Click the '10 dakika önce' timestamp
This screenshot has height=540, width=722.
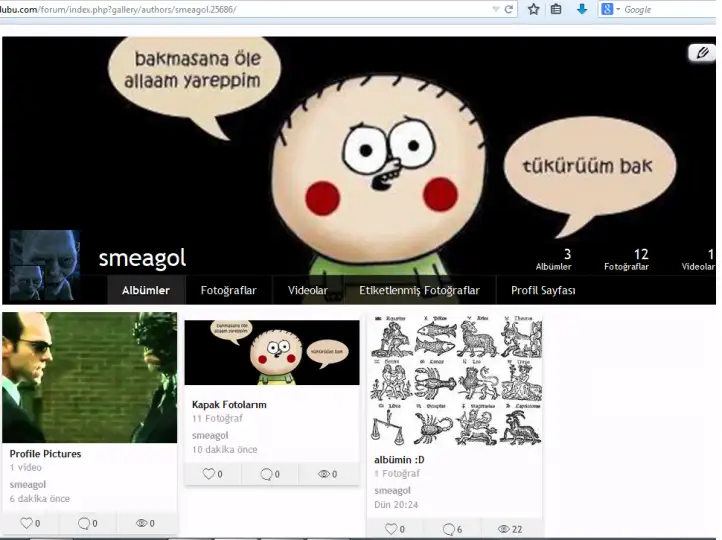pos(225,449)
